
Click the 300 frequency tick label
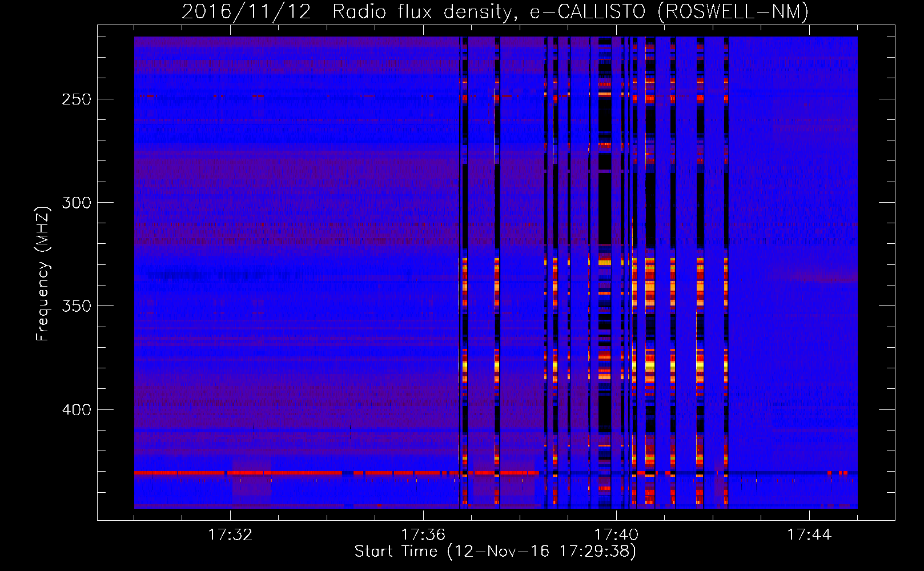pos(77,203)
